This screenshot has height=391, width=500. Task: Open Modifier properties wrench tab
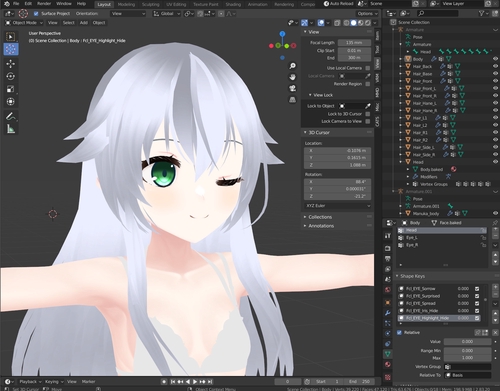(388, 313)
